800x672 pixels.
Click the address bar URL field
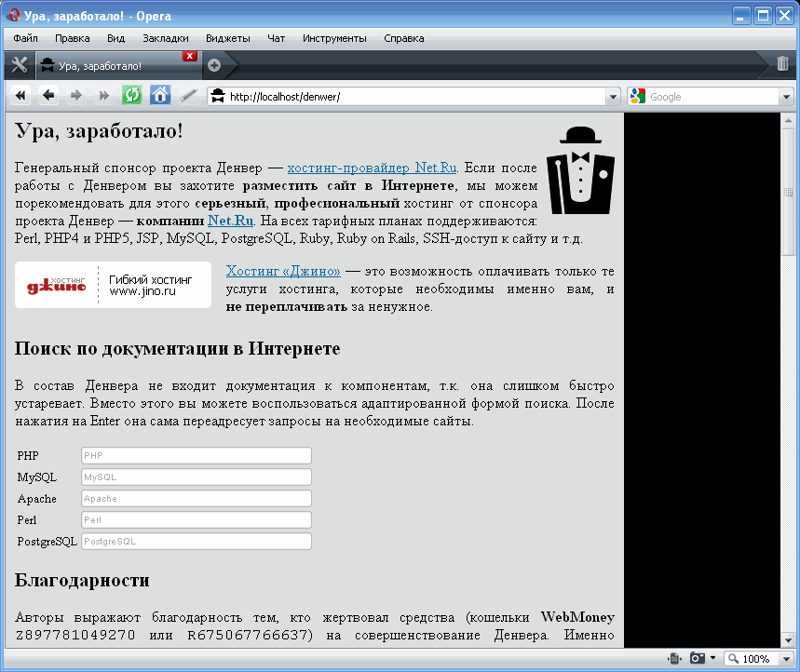click(415, 97)
